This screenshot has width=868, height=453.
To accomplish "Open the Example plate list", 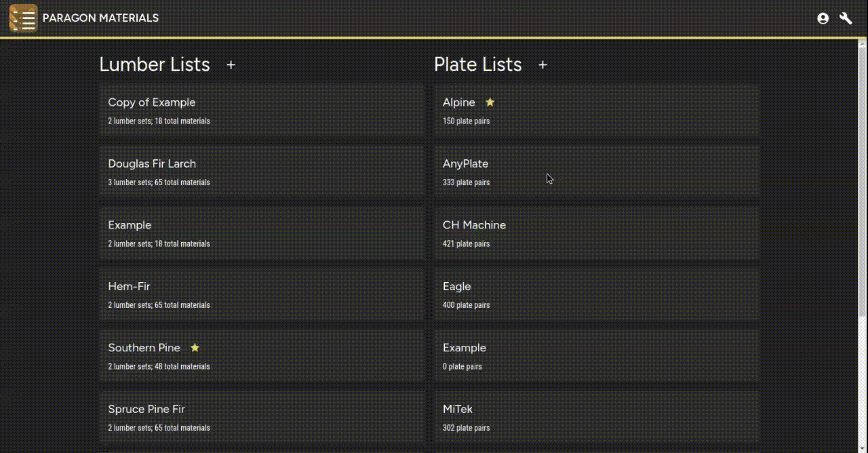I will pos(596,356).
